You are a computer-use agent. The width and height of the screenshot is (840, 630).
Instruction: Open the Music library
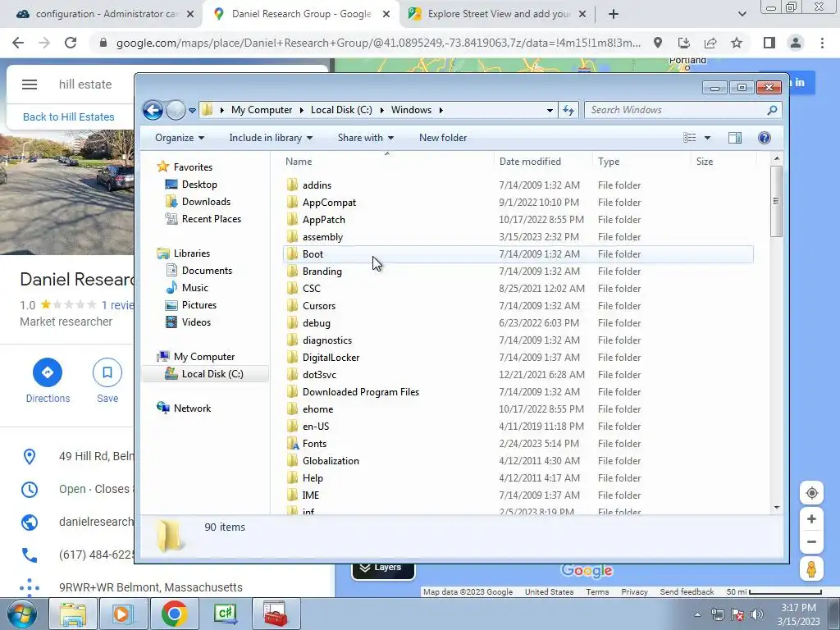tap(195, 288)
